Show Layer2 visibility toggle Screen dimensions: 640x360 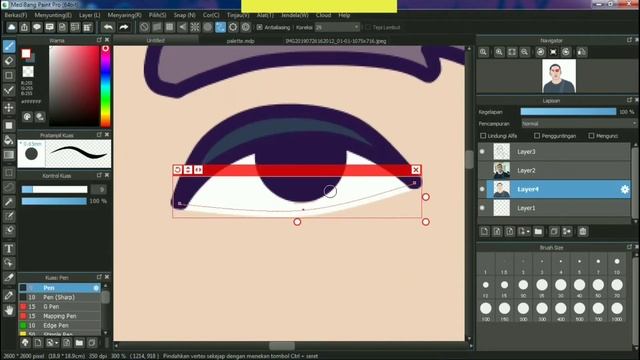[482, 170]
